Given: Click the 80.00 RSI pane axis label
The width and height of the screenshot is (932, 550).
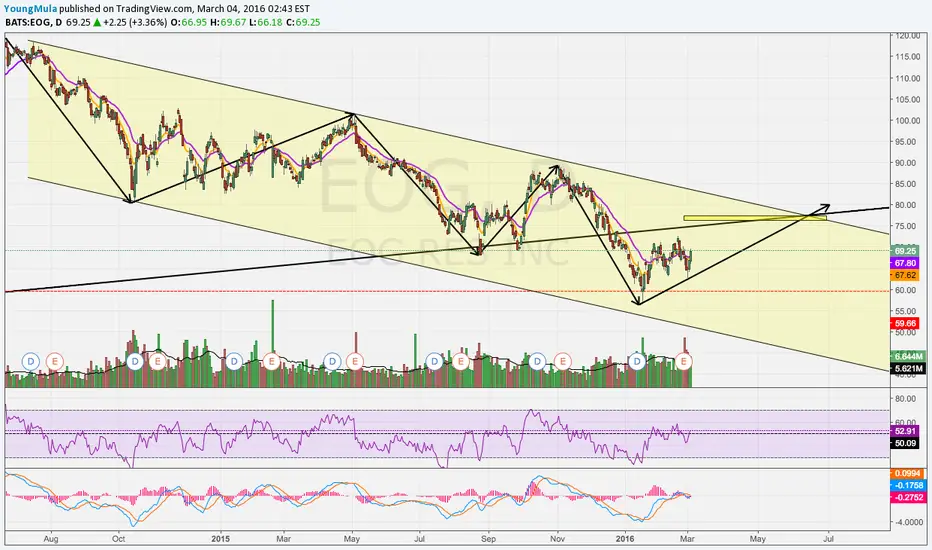Looking at the screenshot, I should coord(905,398).
